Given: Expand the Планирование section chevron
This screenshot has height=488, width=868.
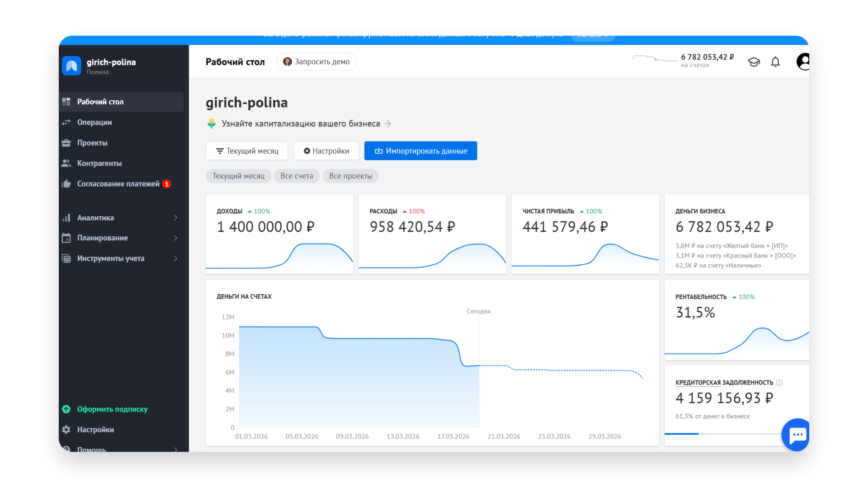Looking at the screenshot, I should point(176,238).
